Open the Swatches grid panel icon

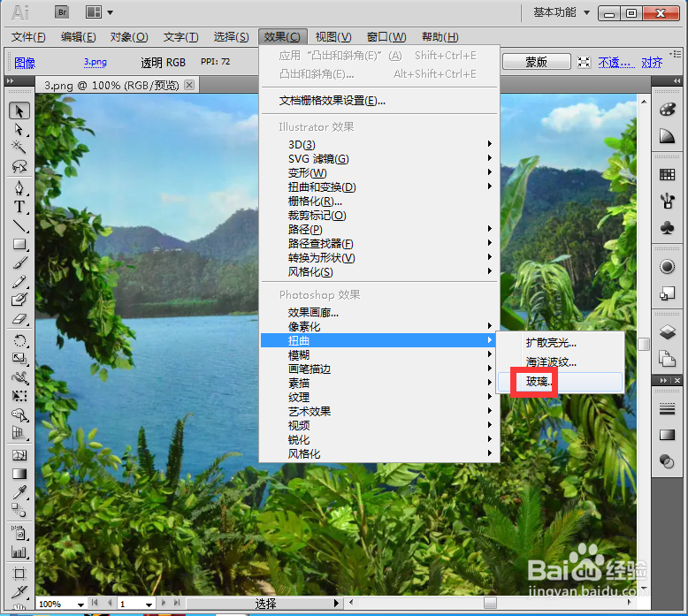coord(668,175)
